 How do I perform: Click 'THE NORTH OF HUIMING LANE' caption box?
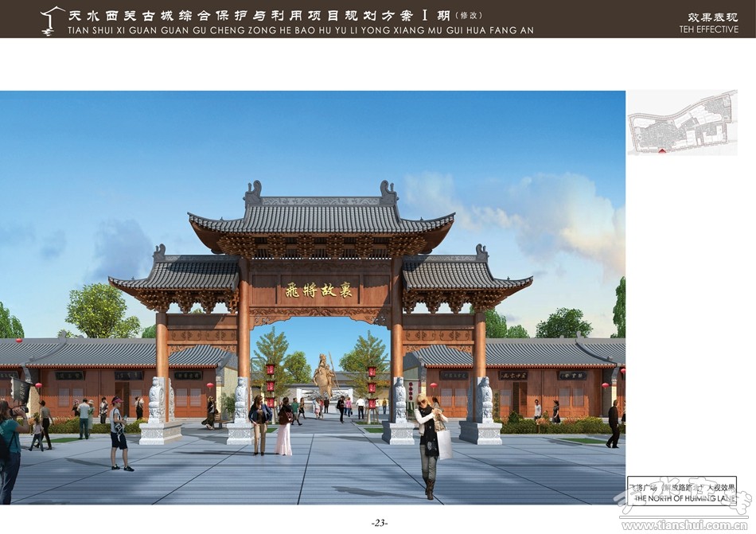[x=681, y=493]
